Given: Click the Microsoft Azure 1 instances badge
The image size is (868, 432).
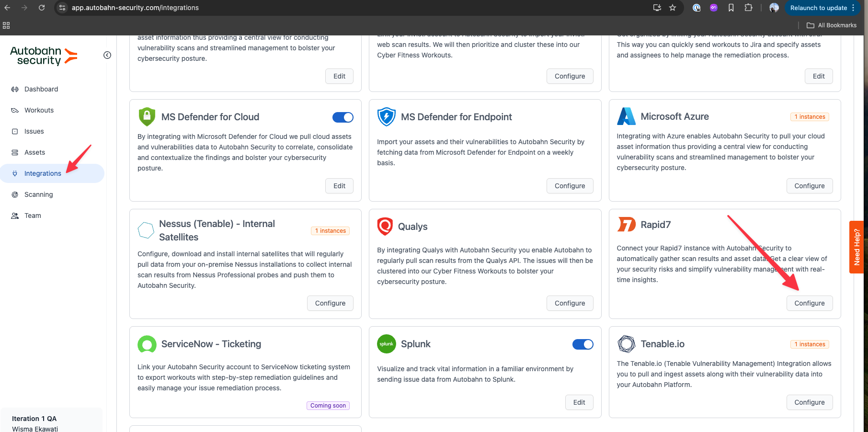Looking at the screenshot, I should pyautogui.click(x=810, y=117).
